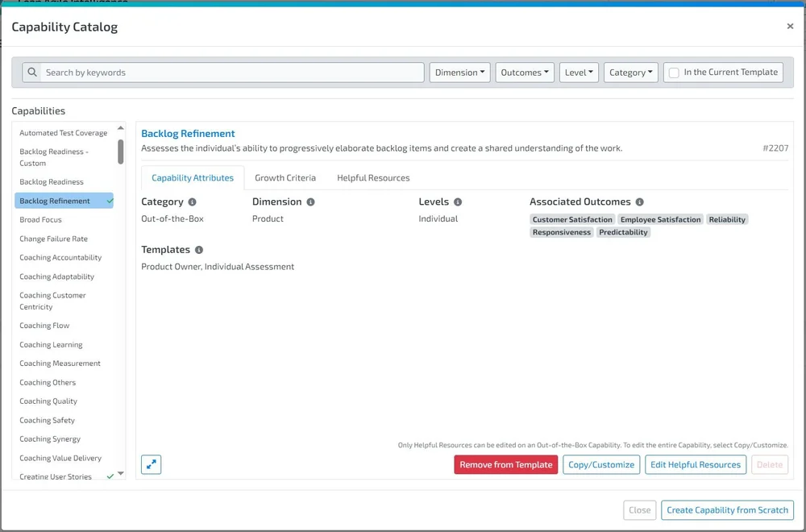This screenshot has width=806, height=532.
Task: Switch to the Growth Criteria tab
Action: point(285,177)
